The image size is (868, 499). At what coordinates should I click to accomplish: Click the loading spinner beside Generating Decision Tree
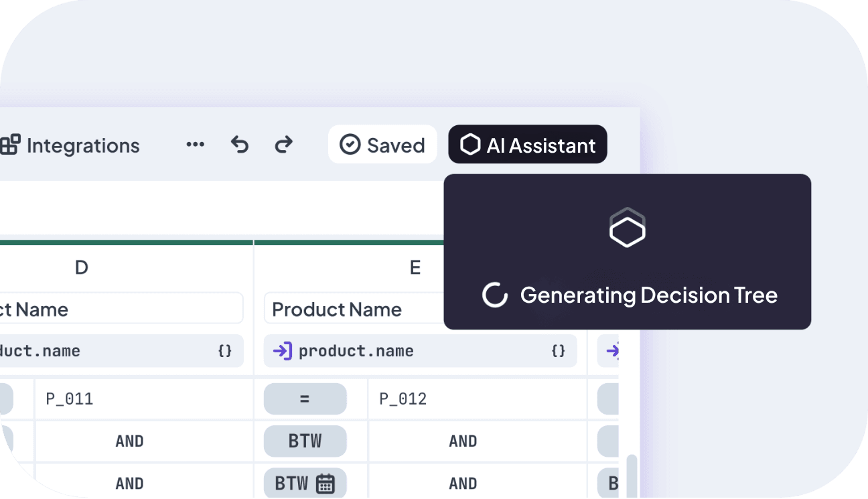click(495, 295)
